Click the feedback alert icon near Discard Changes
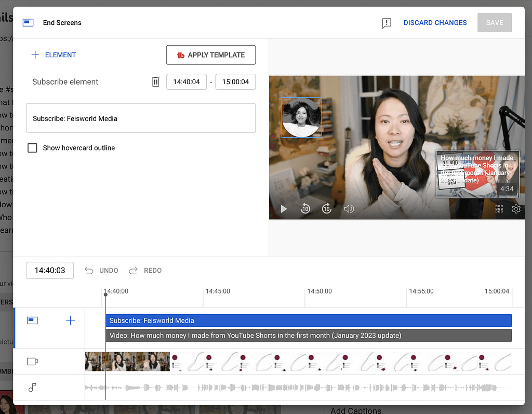Screen dimensions: 532x414 (x=387, y=23)
